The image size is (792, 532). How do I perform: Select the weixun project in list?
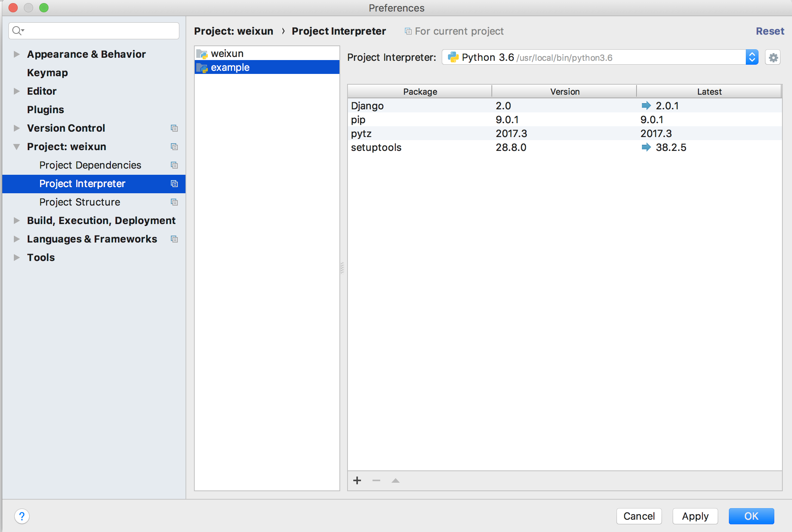point(227,53)
